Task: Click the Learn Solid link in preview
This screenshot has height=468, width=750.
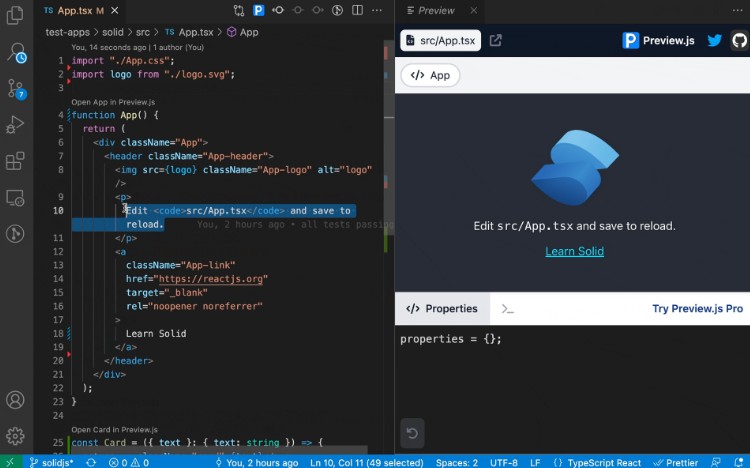Action: point(574,251)
